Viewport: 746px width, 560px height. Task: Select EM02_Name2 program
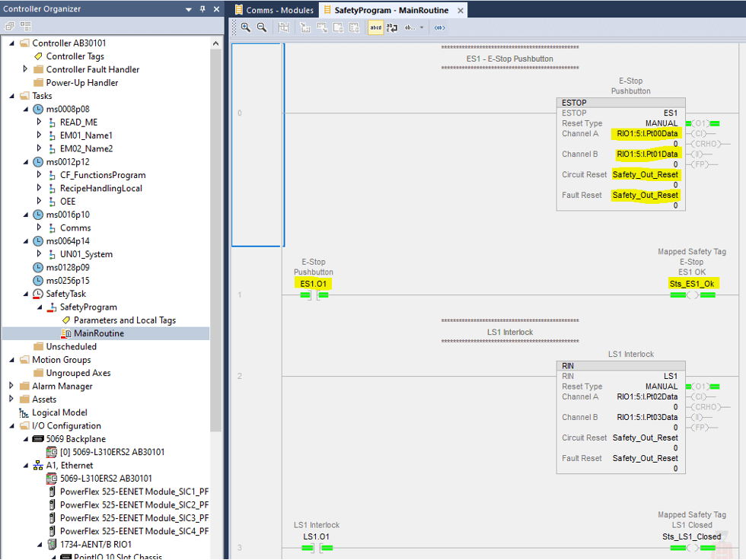click(x=86, y=149)
